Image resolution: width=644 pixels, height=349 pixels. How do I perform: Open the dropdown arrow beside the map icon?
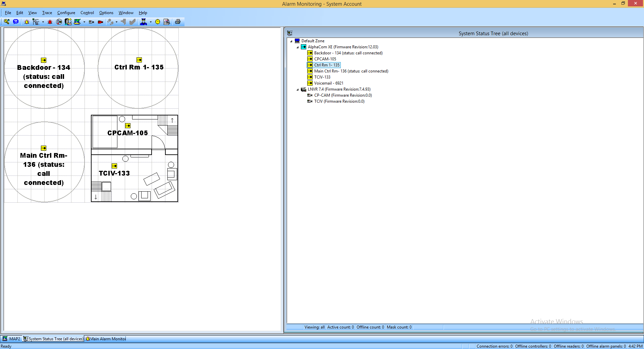point(84,22)
